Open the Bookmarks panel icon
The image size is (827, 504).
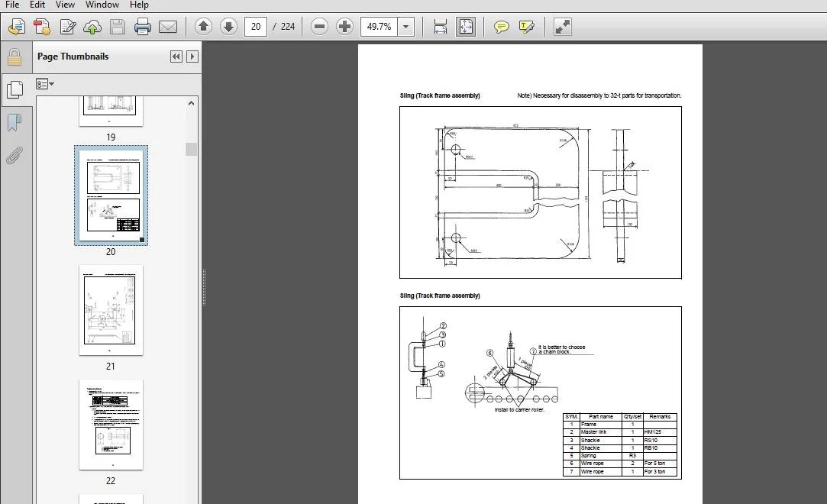(x=15, y=123)
